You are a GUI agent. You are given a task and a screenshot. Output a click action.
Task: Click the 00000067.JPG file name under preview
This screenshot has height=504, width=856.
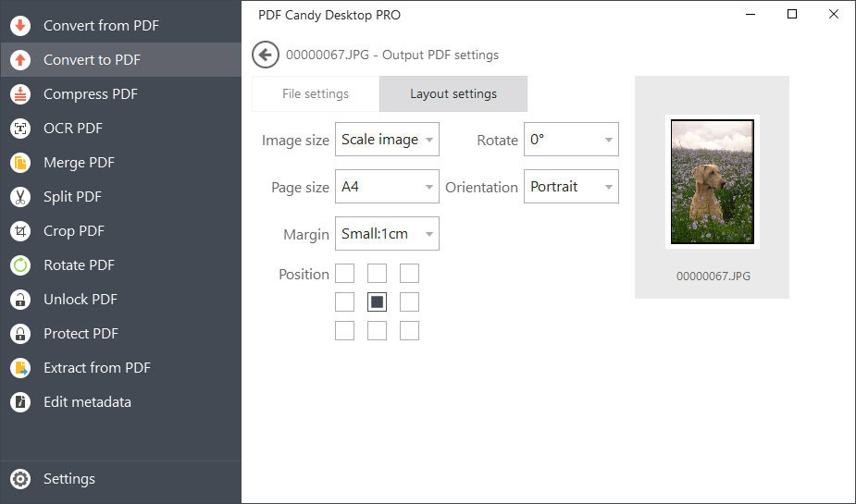point(713,276)
